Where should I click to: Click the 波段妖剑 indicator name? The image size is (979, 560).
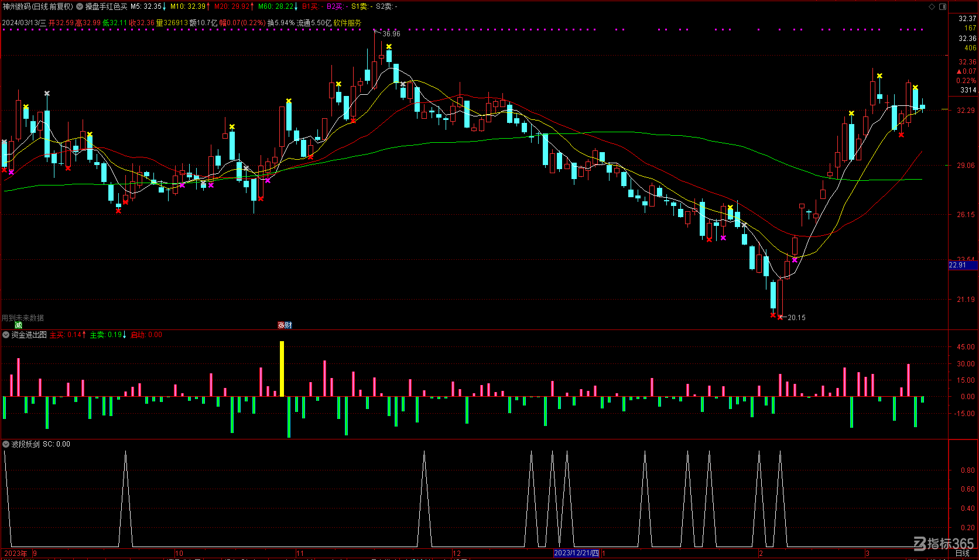click(25, 444)
